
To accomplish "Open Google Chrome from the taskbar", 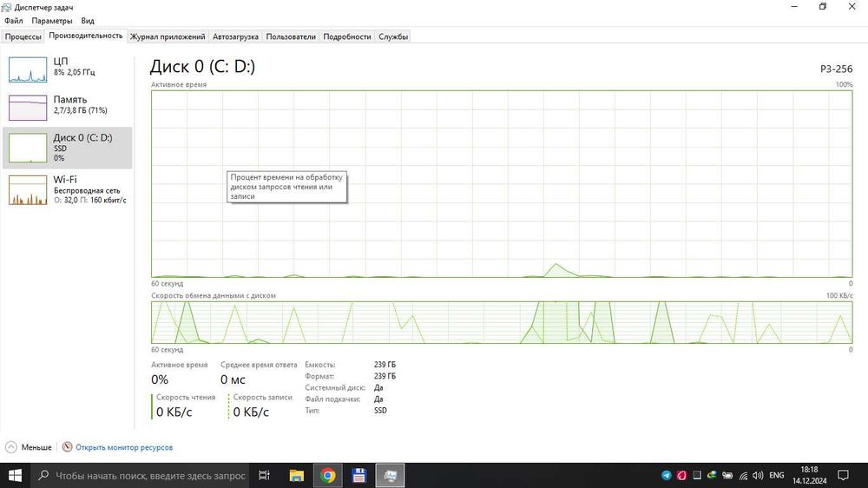I will pyautogui.click(x=328, y=475).
